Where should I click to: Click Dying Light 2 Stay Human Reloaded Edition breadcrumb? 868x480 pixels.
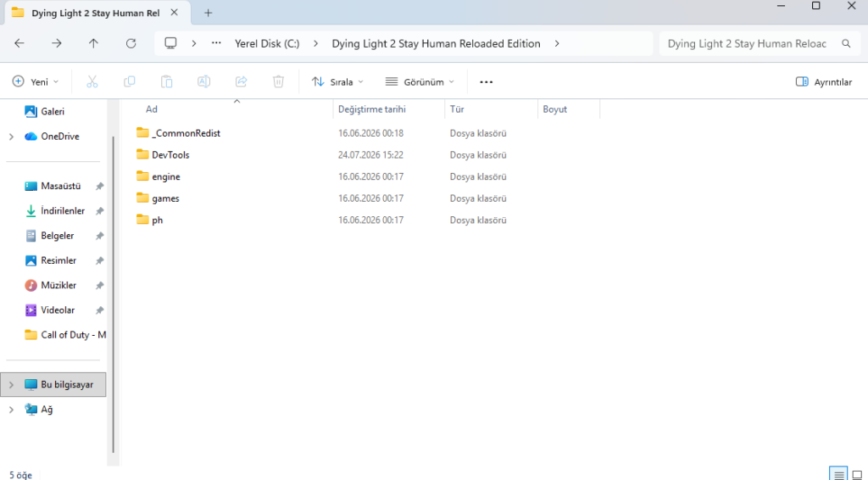[x=436, y=43]
